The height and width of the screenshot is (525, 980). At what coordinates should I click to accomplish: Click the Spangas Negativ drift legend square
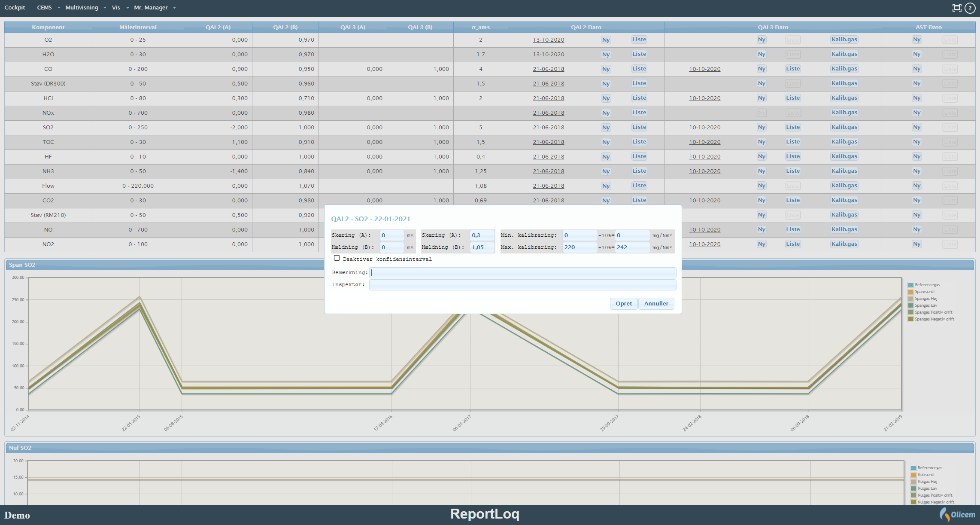point(910,319)
